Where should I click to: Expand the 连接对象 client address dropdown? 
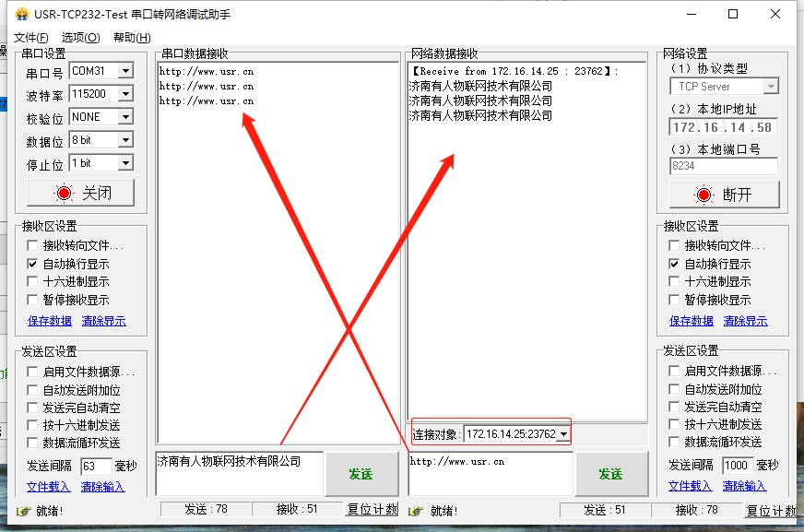[563, 434]
